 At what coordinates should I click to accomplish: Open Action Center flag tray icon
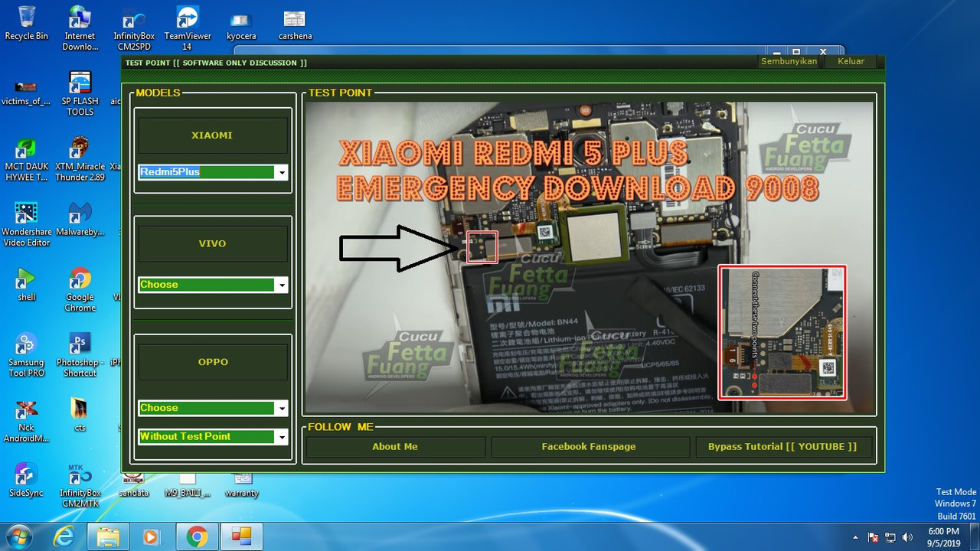(874, 537)
